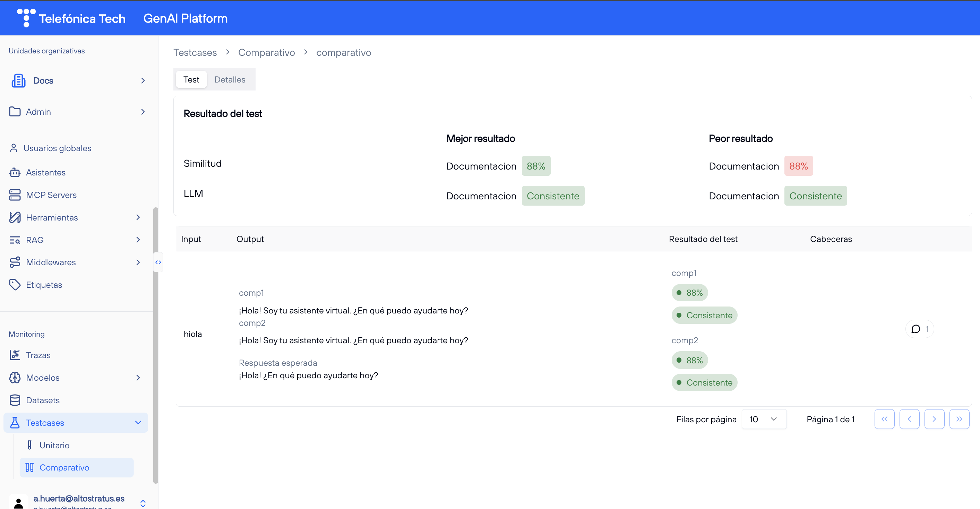Click the green 88% Mejor resultado badge
This screenshot has height=509, width=980.
tap(536, 166)
